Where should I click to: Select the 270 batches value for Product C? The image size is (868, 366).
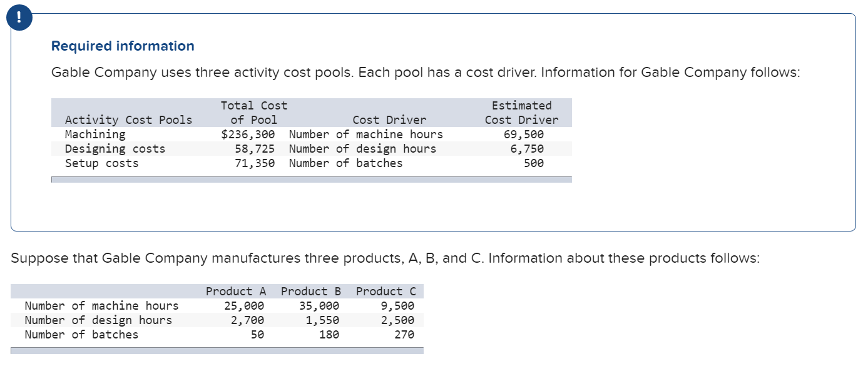coord(406,334)
